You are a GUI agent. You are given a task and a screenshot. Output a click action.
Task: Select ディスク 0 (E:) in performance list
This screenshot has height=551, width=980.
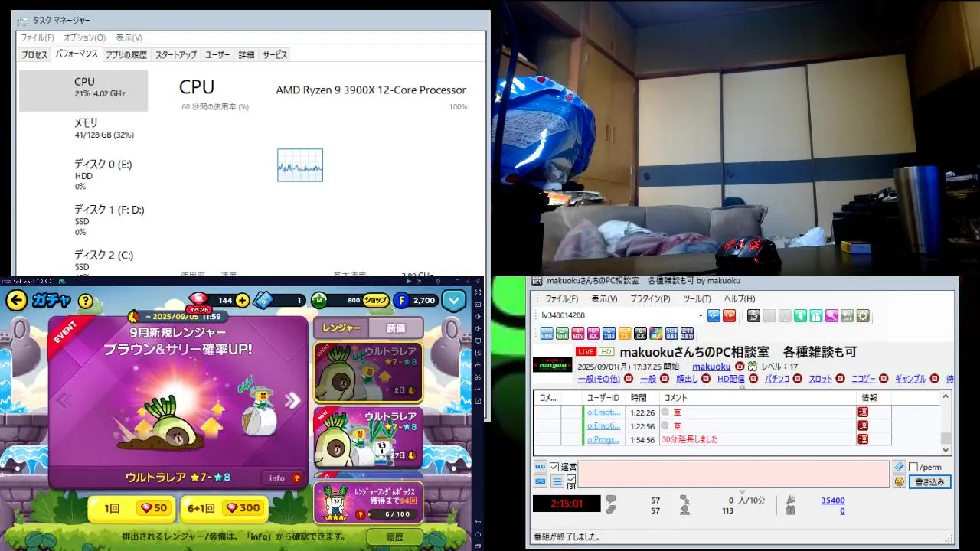point(83,174)
